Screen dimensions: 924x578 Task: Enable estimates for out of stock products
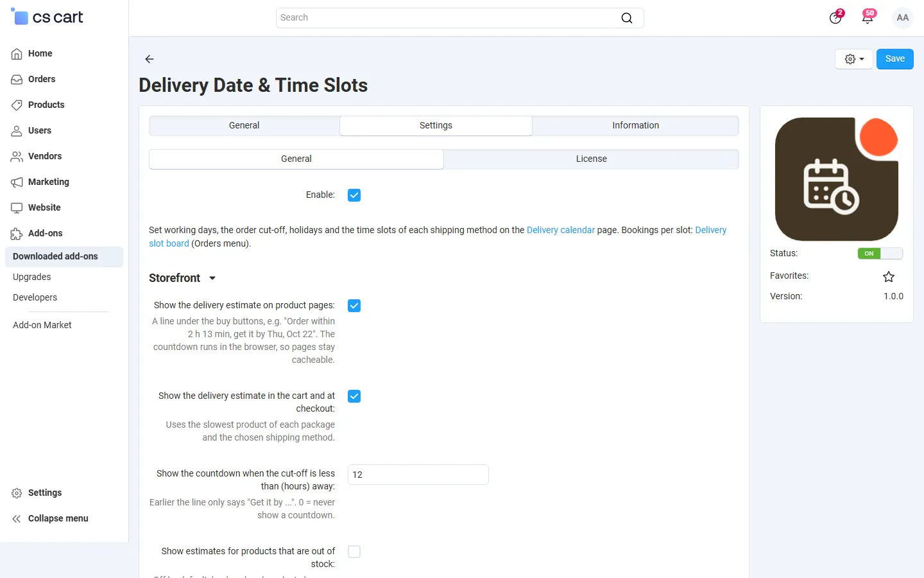pos(354,552)
